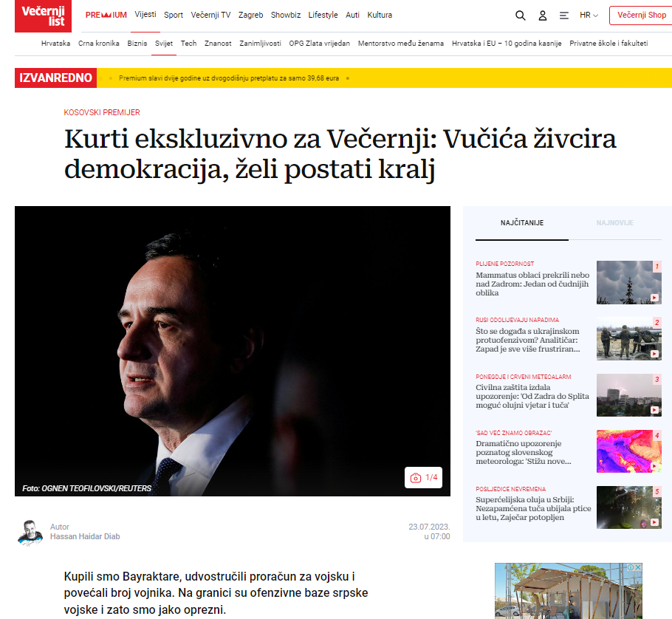Open the Kurti main article photo
This screenshot has width=672, height=619.
(233, 351)
